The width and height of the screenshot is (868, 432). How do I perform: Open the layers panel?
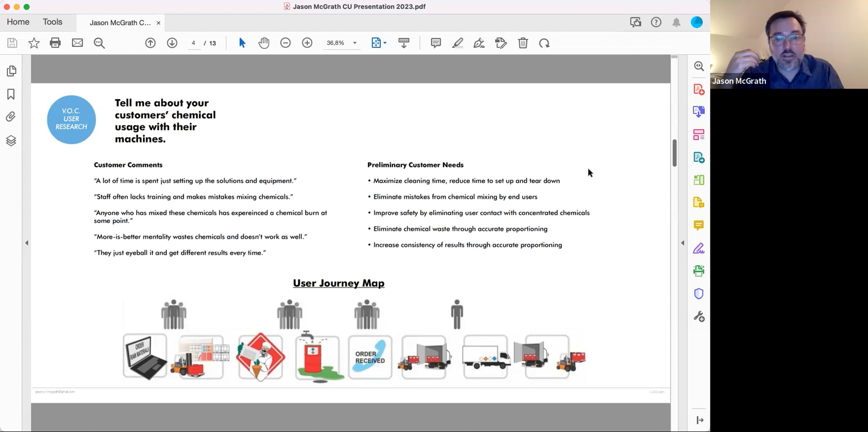click(x=11, y=141)
